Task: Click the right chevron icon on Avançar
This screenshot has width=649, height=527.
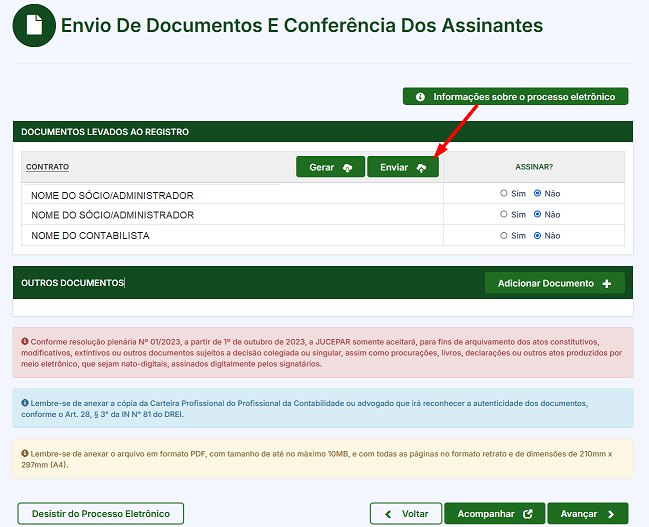Action: [611, 514]
